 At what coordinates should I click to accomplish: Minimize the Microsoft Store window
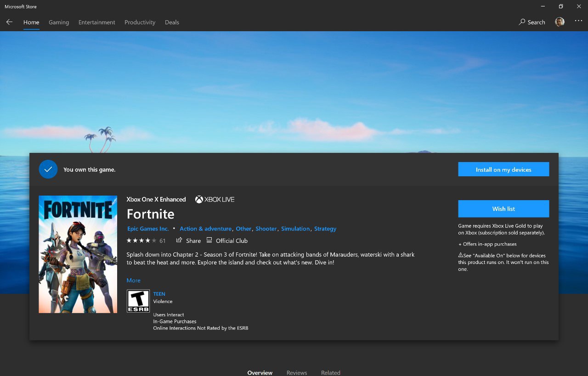click(543, 6)
